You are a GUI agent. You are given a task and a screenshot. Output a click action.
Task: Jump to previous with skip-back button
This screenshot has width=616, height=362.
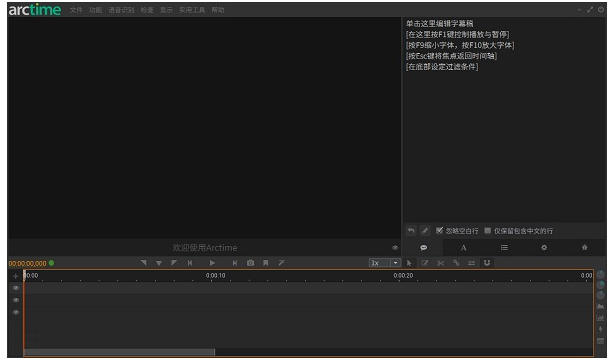pyautogui.click(x=190, y=263)
